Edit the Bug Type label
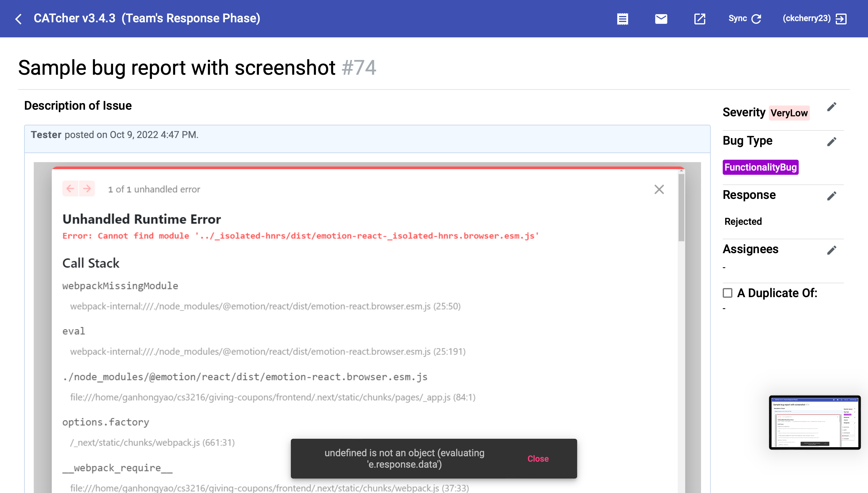This screenshot has height=493, width=868. pos(832,142)
